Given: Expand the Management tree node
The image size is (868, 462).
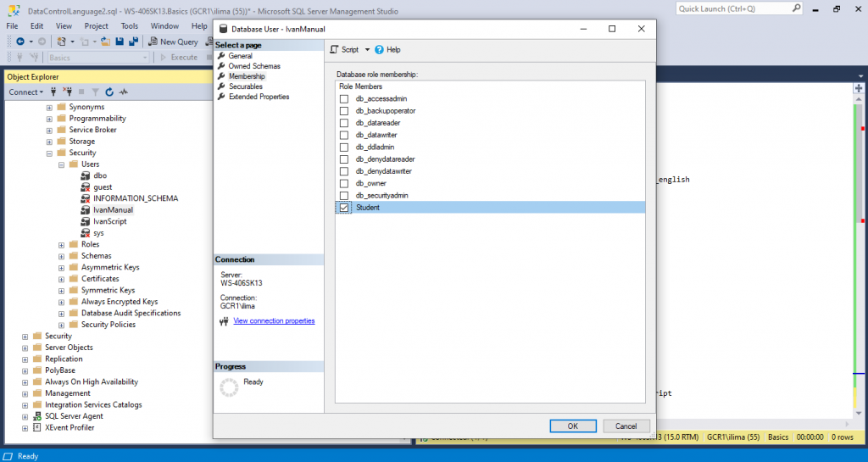Looking at the screenshot, I should coord(25,394).
